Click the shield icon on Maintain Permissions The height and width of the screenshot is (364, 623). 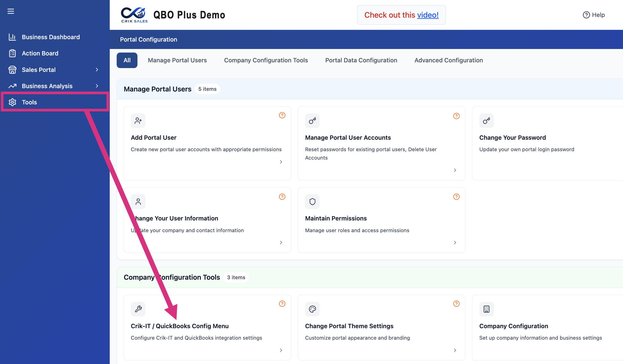point(312,202)
